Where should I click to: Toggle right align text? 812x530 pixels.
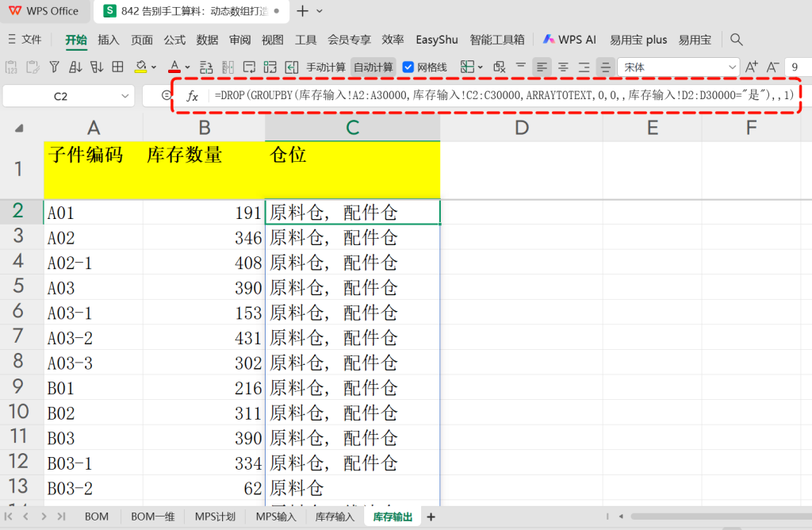[x=584, y=67]
